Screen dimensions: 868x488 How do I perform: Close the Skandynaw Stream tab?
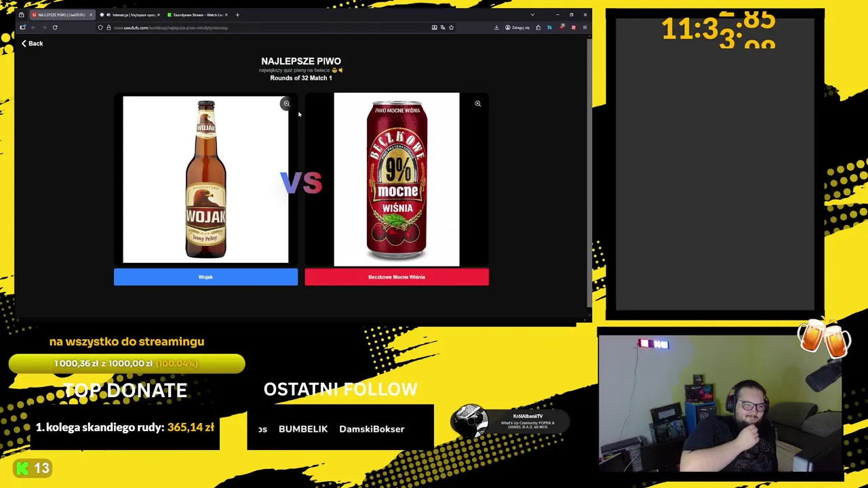pyautogui.click(x=226, y=15)
